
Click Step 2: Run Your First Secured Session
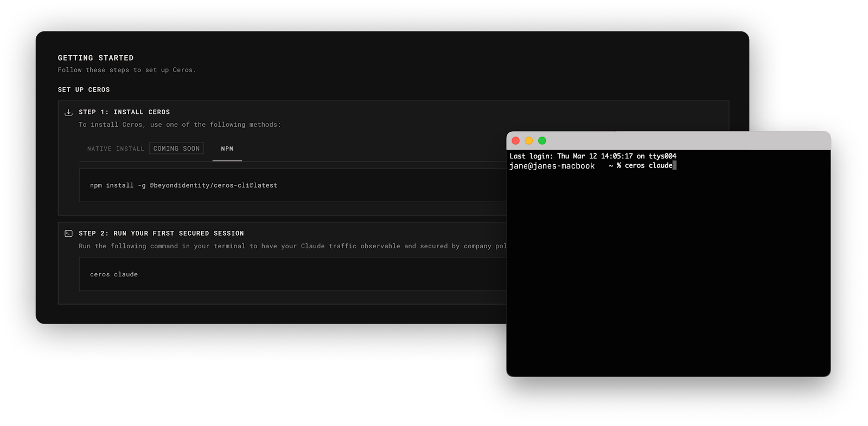[161, 234]
